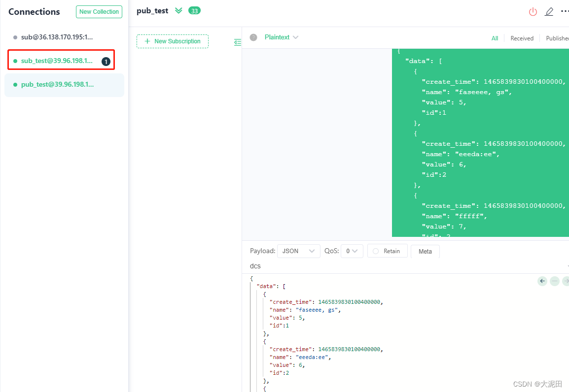This screenshot has height=392, width=569.
Task: Switch to Published messages tab
Action: pos(557,38)
